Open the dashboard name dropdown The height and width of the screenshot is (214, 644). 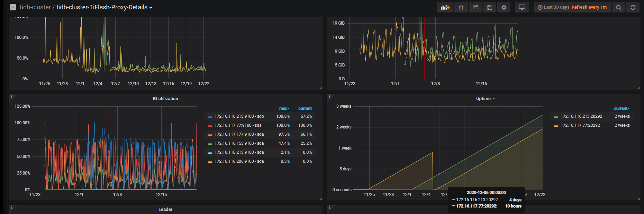tap(104, 7)
